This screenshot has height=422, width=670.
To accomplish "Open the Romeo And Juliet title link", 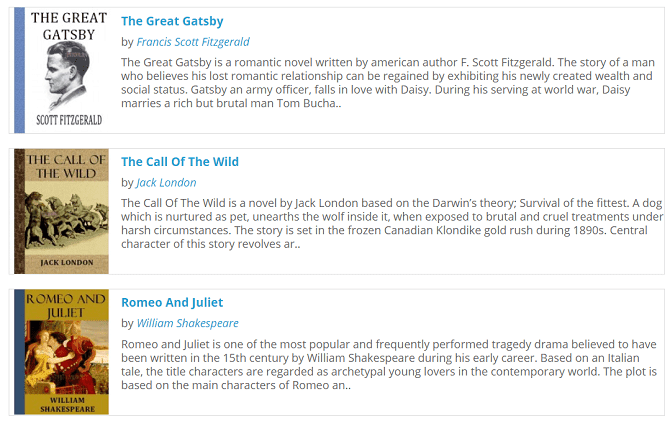I will pos(172,302).
